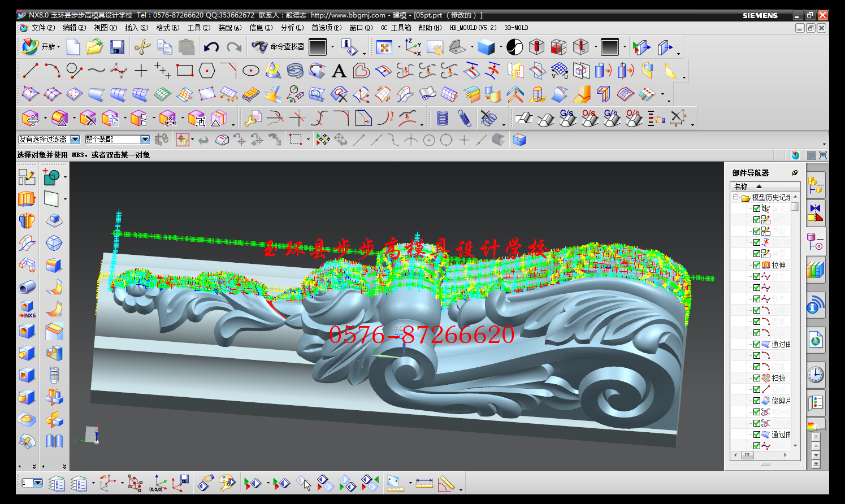Open the Reuse Library books icon

(x=816, y=270)
